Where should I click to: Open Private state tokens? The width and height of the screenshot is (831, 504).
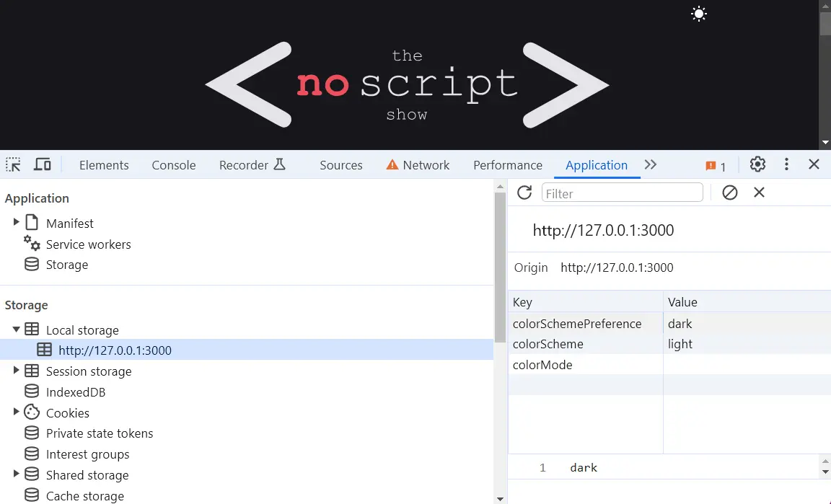pyautogui.click(x=100, y=433)
